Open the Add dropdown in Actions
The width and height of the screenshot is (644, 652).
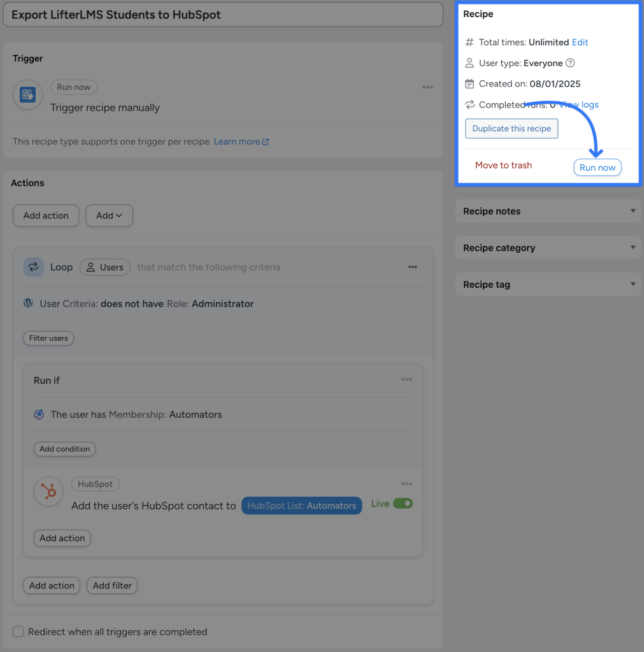pyautogui.click(x=109, y=215)
